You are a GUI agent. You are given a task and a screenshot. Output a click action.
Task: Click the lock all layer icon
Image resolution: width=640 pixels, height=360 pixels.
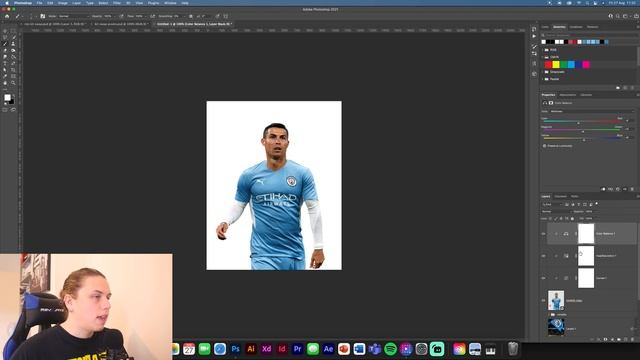[572, 218]
